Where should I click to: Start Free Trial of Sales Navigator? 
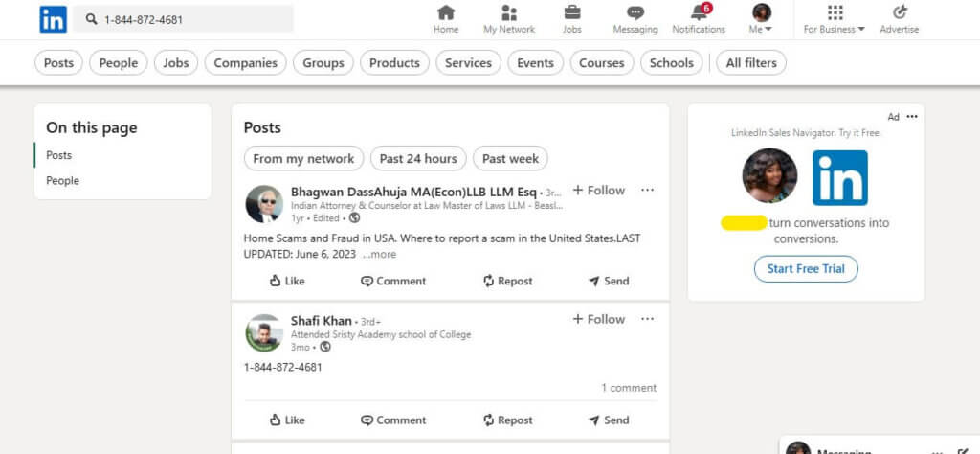pos(806,269)
